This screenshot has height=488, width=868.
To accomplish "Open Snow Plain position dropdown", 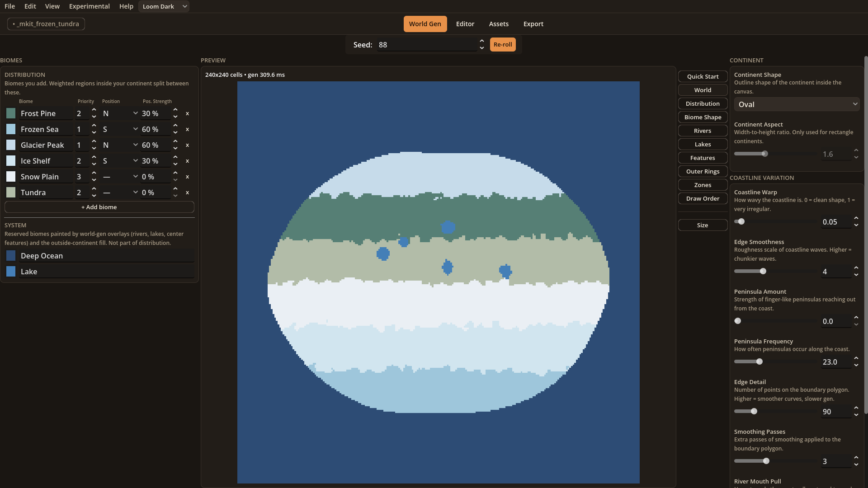I will click(120, 177).
